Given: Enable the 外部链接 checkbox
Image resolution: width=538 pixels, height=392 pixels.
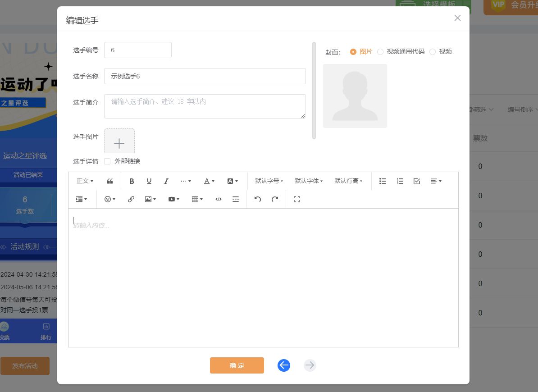Looking at the screenshot, I should coord(107,161).
